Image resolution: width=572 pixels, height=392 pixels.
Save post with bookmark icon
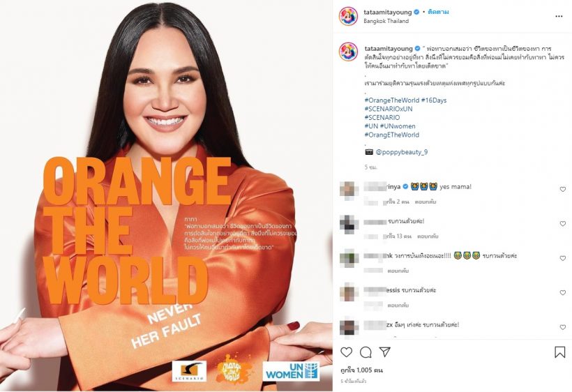pos(560,352)
